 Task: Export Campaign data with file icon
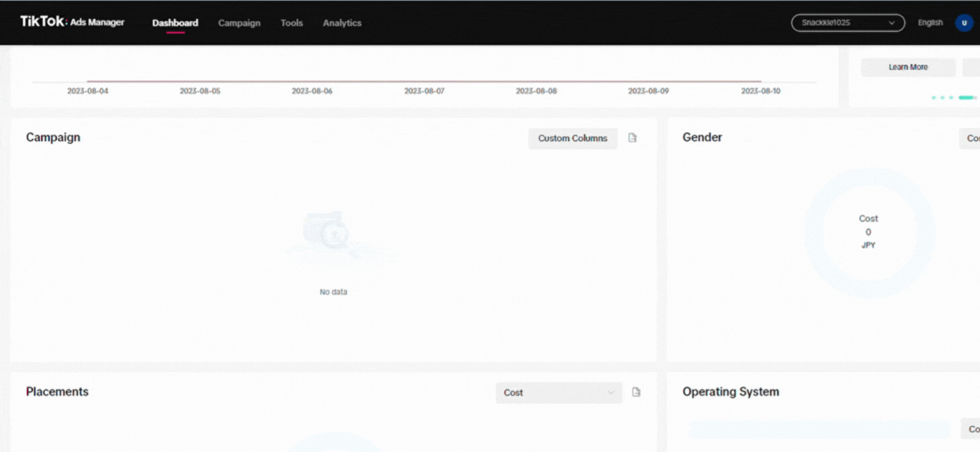tap(632, 138)
